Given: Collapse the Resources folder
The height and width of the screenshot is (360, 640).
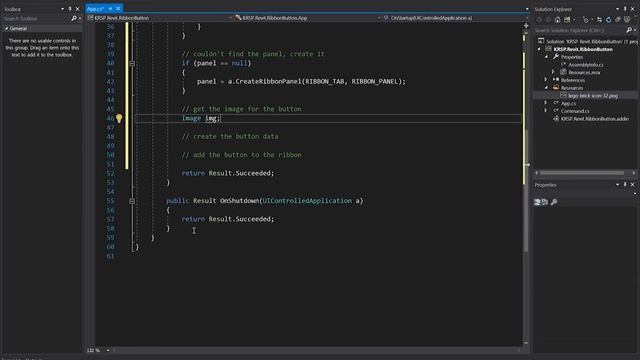Looking at the screenshot, I should [547, 88].
